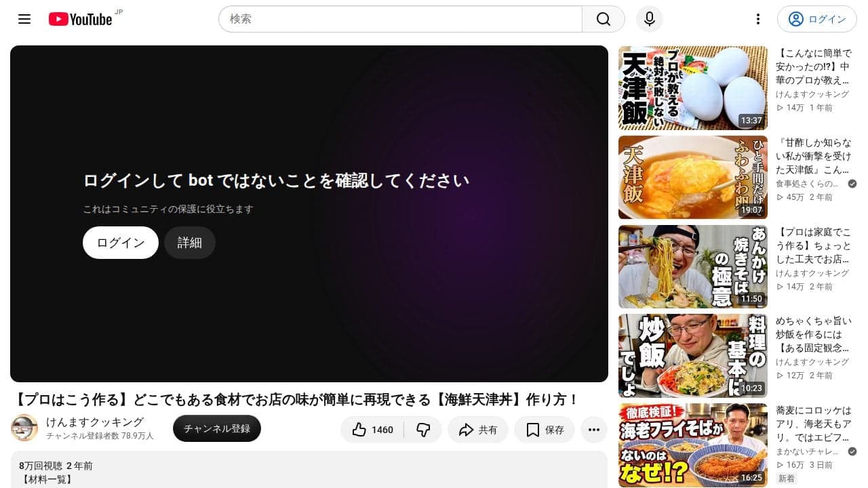Open 海老フライそば thumbnail 16:25
The width and height of the screenshot is (868, 488).
coord(693,446)
